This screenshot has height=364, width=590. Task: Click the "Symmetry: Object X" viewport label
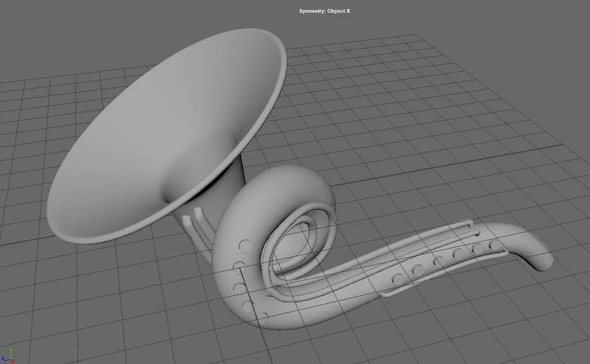pos(324,11)
